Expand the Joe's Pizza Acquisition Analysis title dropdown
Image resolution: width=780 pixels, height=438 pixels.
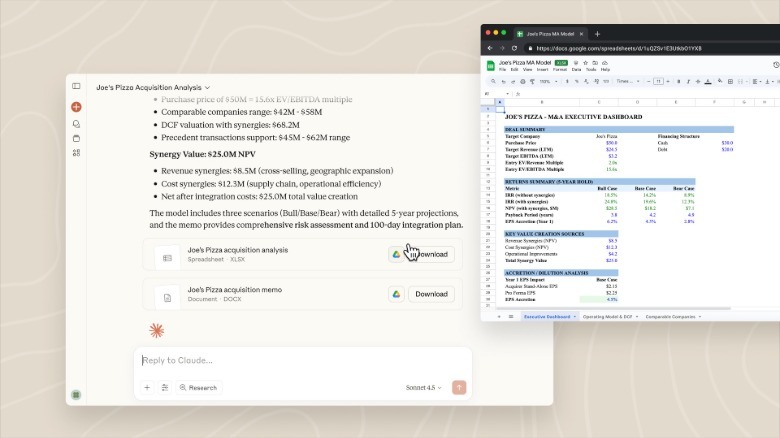[207, 88]
